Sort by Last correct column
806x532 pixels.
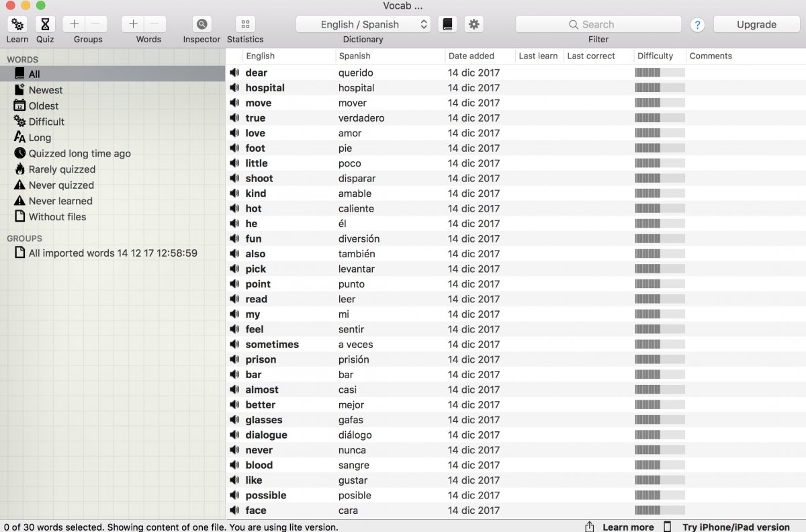598,56
